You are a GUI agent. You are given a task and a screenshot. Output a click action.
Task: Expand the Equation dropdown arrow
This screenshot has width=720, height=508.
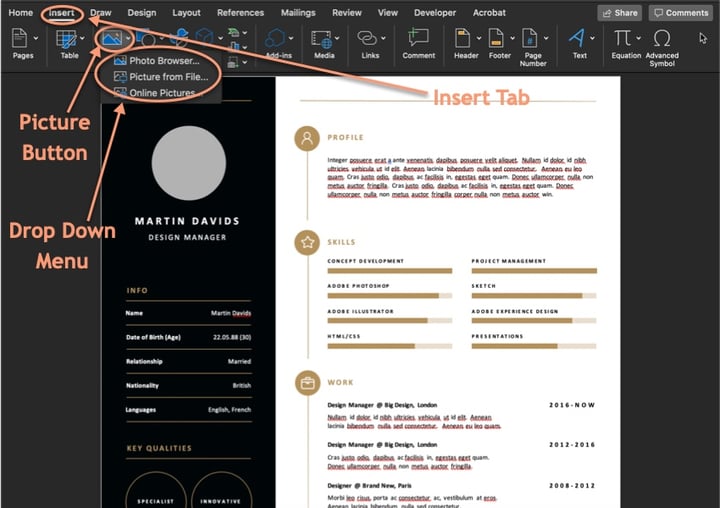point(638,38)
